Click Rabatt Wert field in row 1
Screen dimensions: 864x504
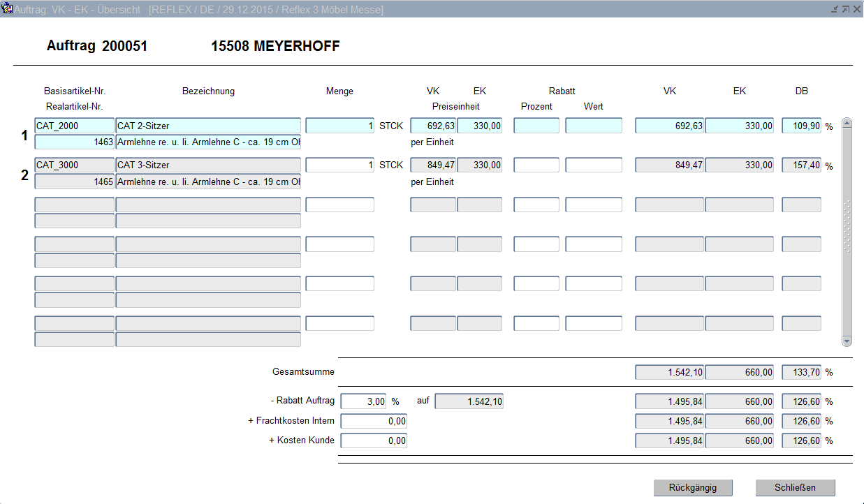pyautogui.click(x=593, y=126)
